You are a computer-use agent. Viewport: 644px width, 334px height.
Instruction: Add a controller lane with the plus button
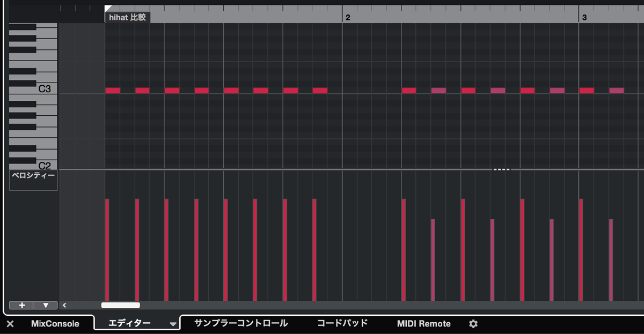(x=21, y=305)
